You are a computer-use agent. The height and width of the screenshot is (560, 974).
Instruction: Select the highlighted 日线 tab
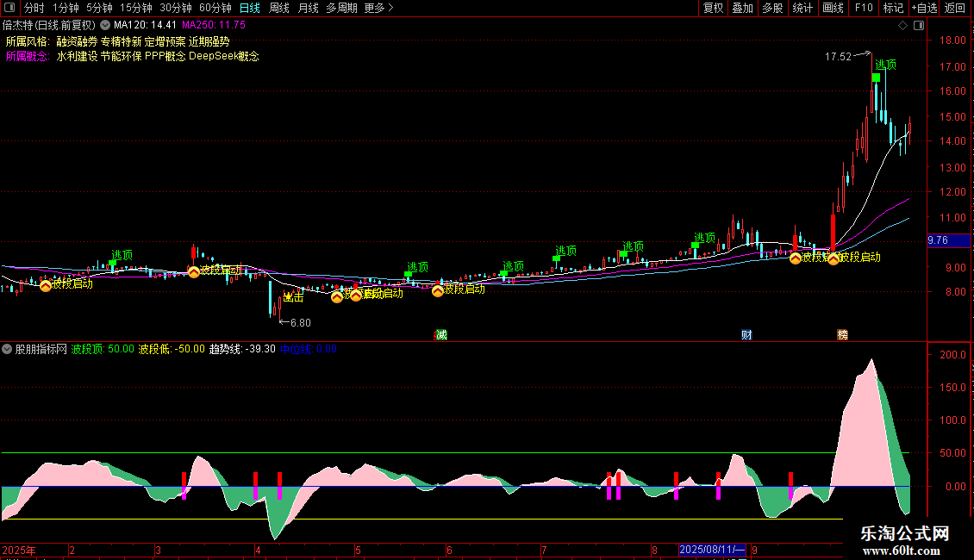[250, 8]
